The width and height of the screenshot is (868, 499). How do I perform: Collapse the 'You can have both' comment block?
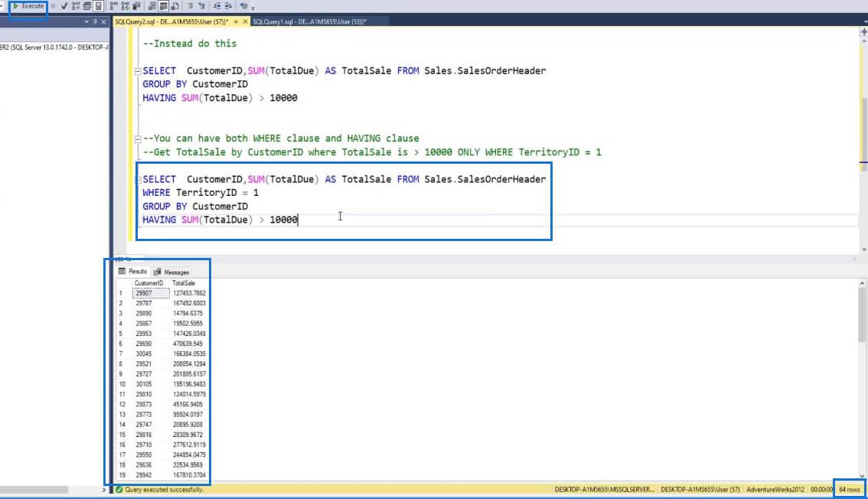pos(137,139)
